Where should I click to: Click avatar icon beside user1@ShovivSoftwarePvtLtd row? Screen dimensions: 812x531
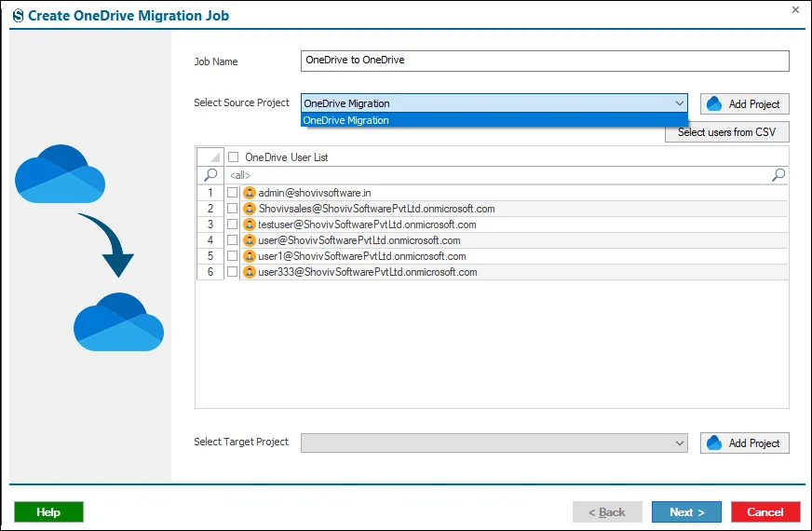[x=250, y=256]
